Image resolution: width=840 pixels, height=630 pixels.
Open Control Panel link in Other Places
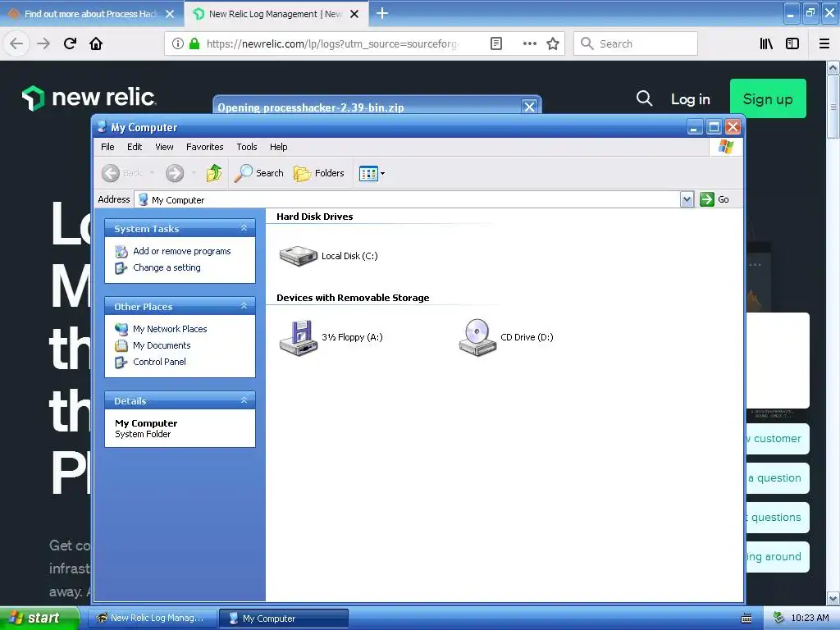(x=159, y=362)
